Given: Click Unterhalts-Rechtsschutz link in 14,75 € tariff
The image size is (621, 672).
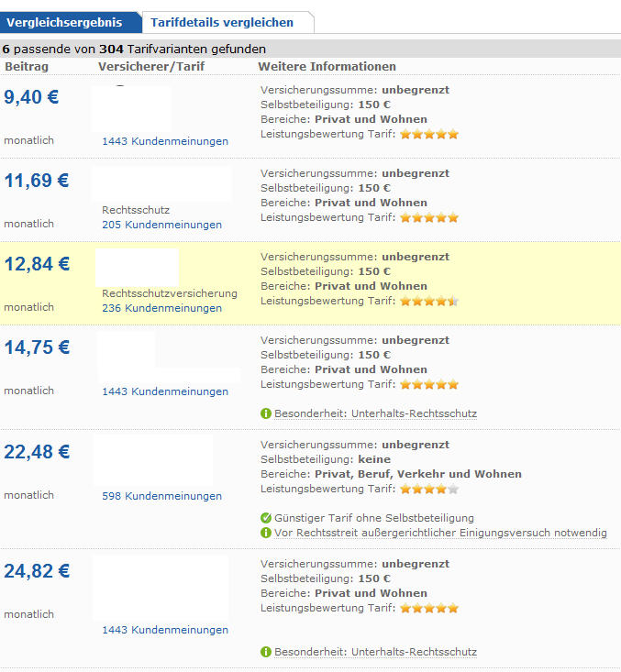Looking at the screenshot, I should 414,413.
